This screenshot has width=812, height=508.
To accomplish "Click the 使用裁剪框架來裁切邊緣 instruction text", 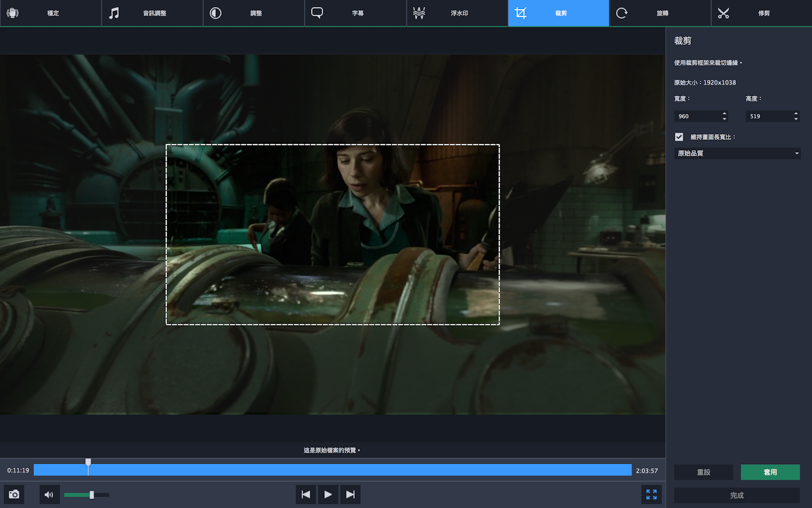I will (708, 63).
